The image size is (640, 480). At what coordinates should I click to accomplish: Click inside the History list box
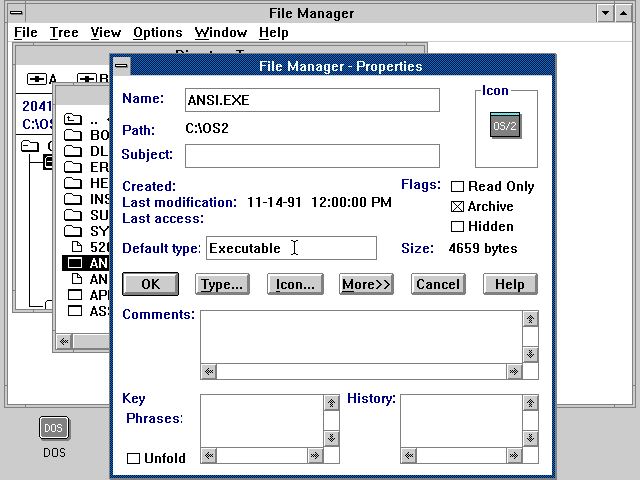click(x=461, y=421)
